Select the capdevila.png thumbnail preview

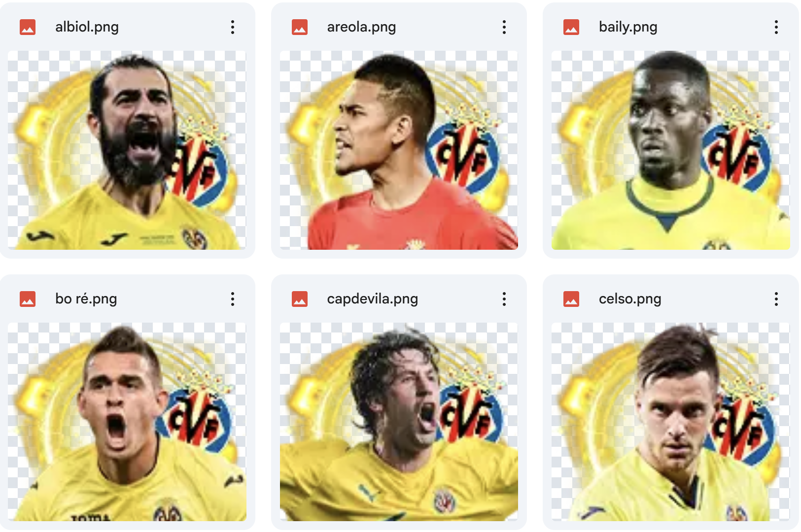pyautogui.click(x=399, y=422)
